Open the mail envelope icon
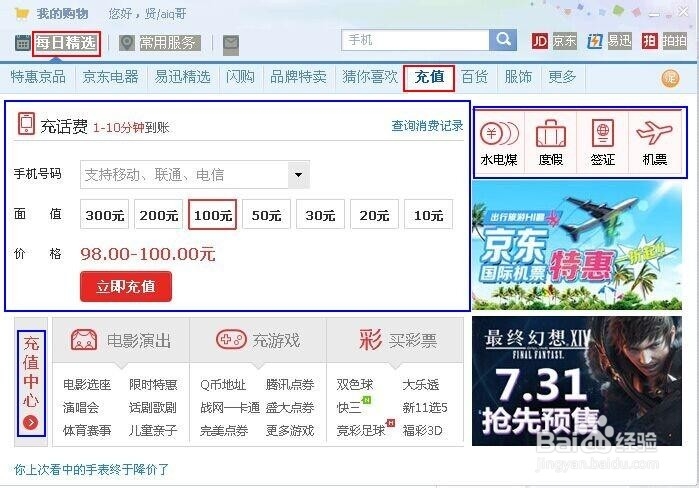 (231, 45)
